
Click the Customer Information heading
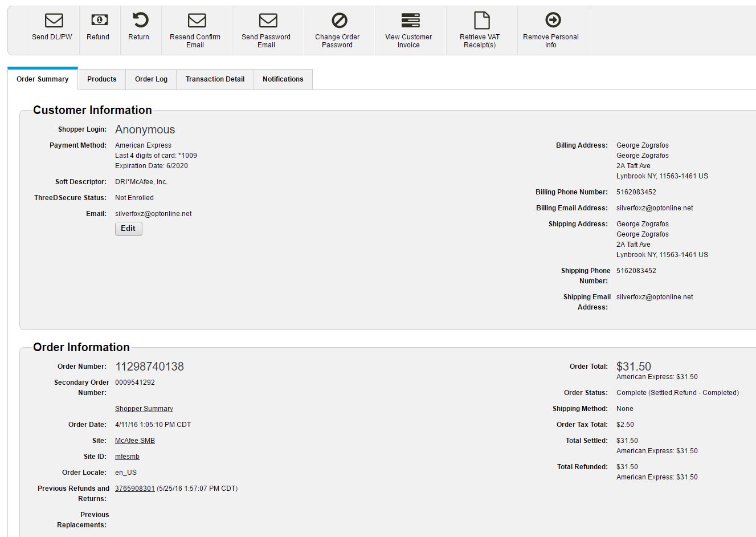coord(92,110)
